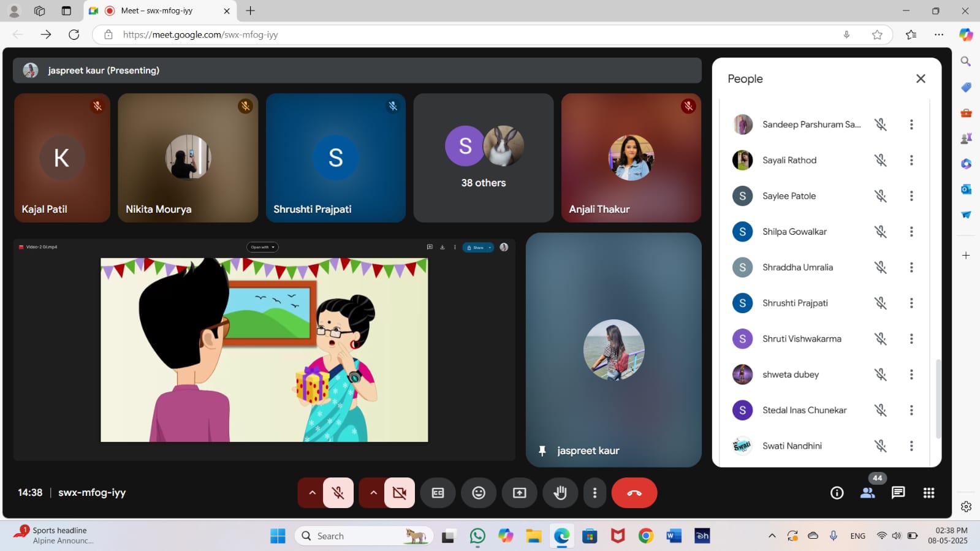This screenshot has height=551, width=980.
Task: Open more actions for Sandeep Parshuram
Action: point(911,124)
